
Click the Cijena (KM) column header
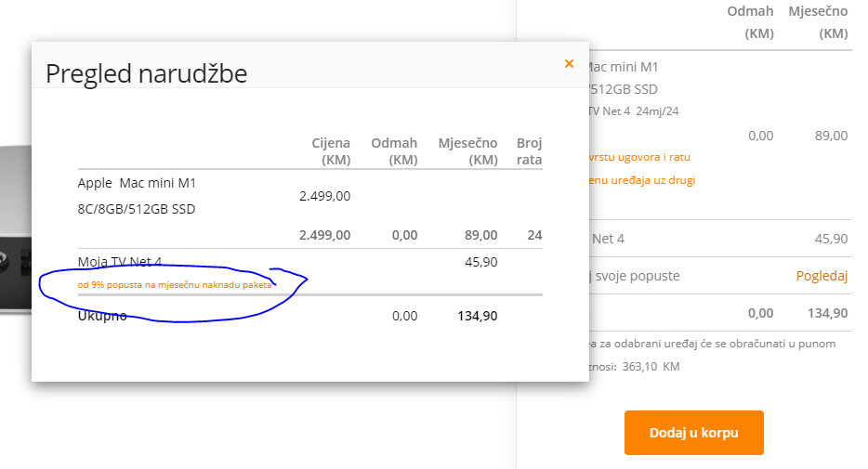tap(331, 151)
